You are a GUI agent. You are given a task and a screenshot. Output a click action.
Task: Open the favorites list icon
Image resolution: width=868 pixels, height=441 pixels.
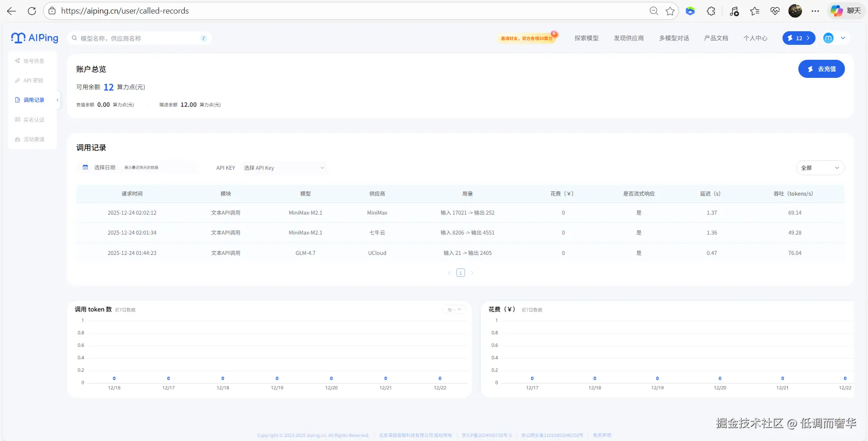click(754, 11)
